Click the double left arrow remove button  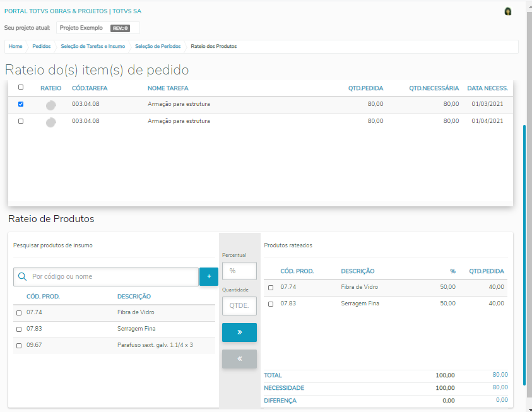point(239,358)
